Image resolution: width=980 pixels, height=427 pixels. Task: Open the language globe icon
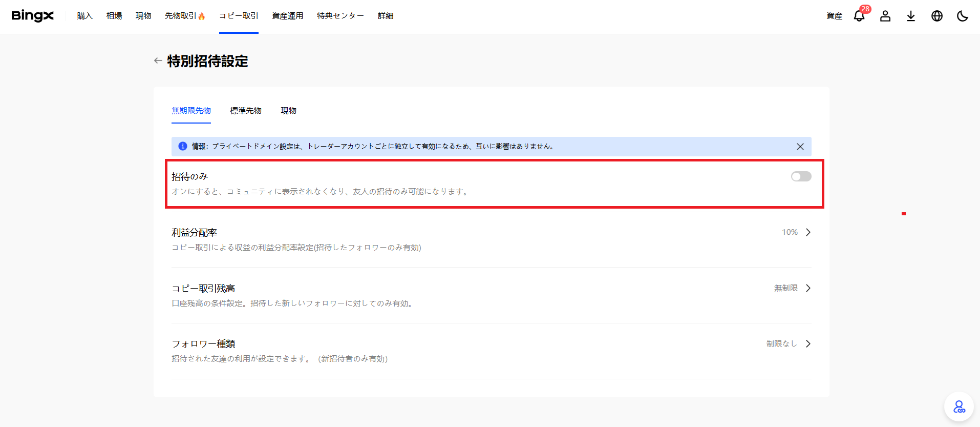(x=937, y=16)
